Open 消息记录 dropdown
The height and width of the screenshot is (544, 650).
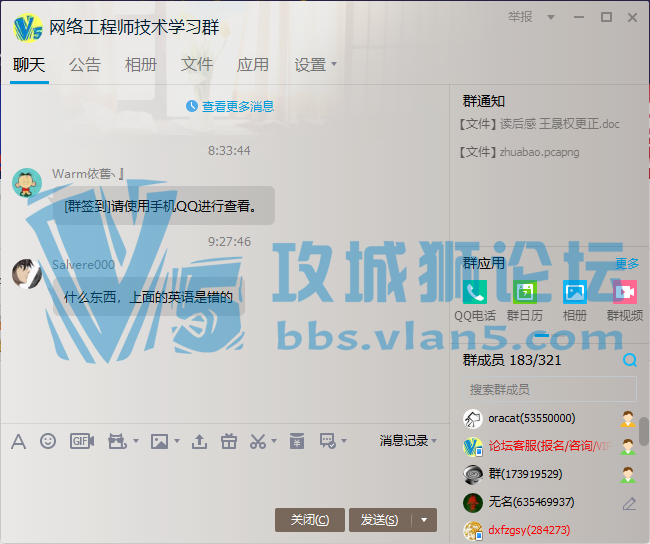coord(408,440)
